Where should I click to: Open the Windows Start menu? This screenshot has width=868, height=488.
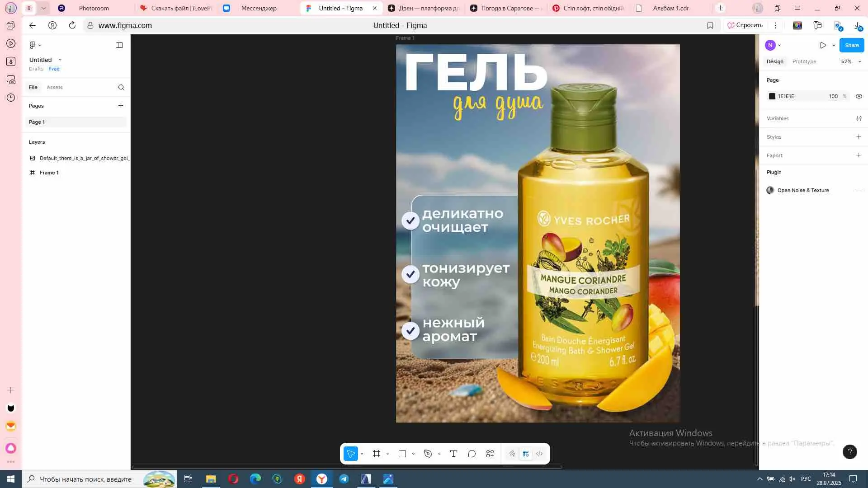pyautogui.click(x=11, y=479)
